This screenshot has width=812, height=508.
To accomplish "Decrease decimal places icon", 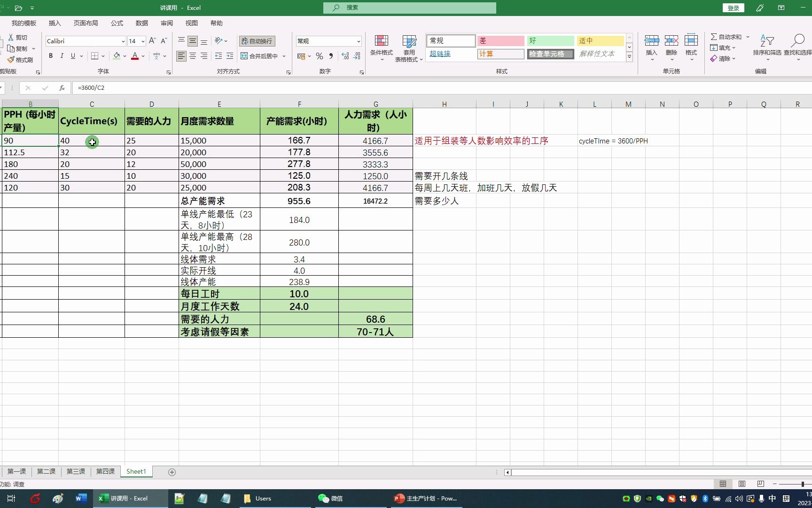I will point(357,56).
